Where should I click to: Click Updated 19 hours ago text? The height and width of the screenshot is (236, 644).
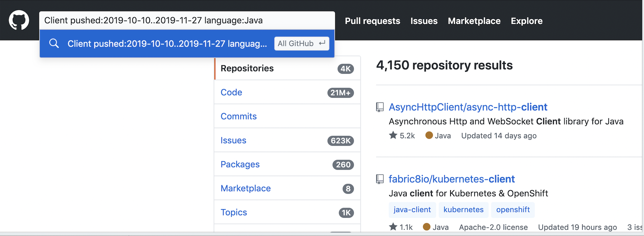[x=578, y=227]
